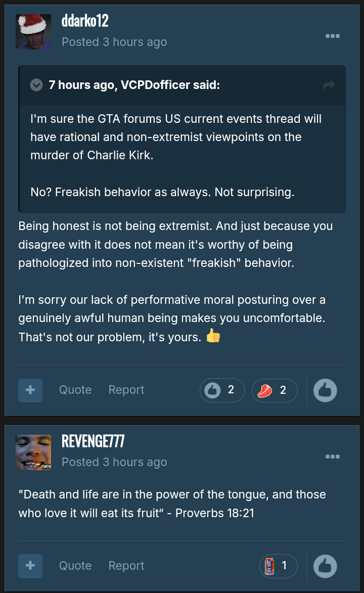Screen dimensions: 364x593
Task: Collapse the VCPDofficer quote block
Action: [x=36, y=85]
